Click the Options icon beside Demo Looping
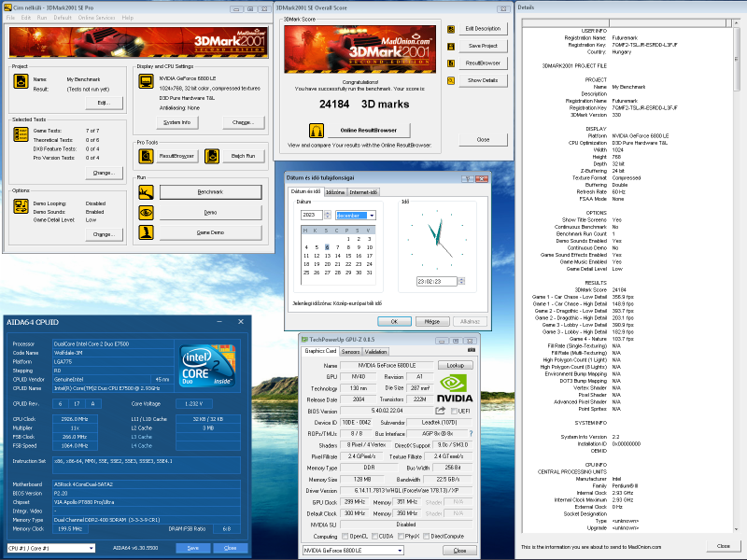Image resolution: width=747 pixels, height=560 pixels. coord(21,206)
